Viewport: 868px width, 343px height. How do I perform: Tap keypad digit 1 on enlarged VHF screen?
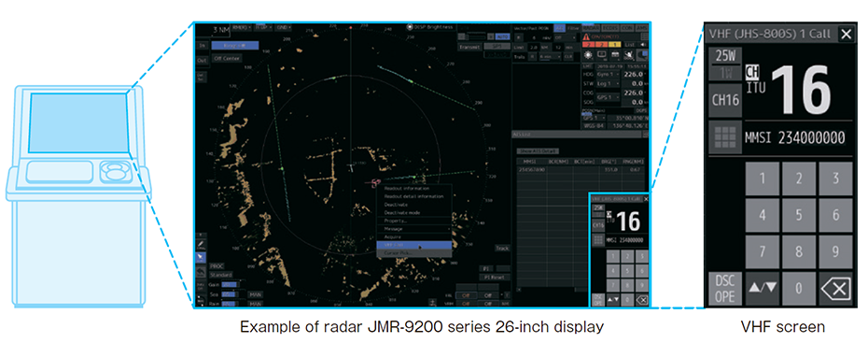pyautogui.click(x=762, y=179)
